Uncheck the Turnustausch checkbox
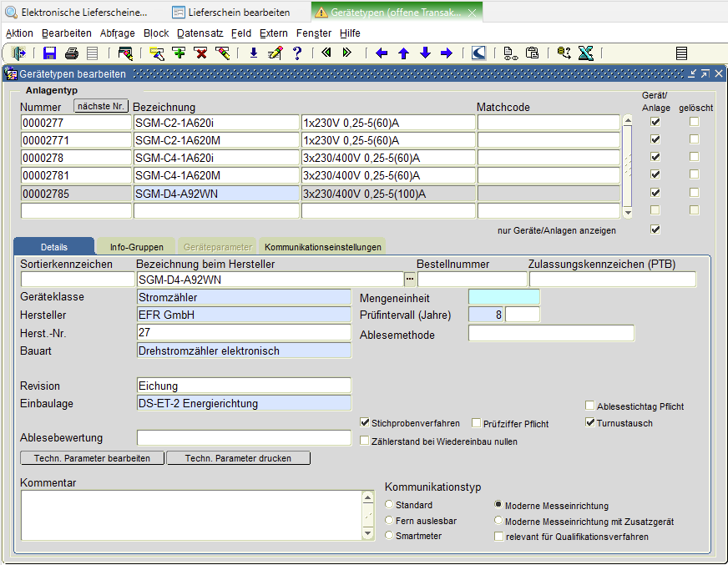 (590, 423)
